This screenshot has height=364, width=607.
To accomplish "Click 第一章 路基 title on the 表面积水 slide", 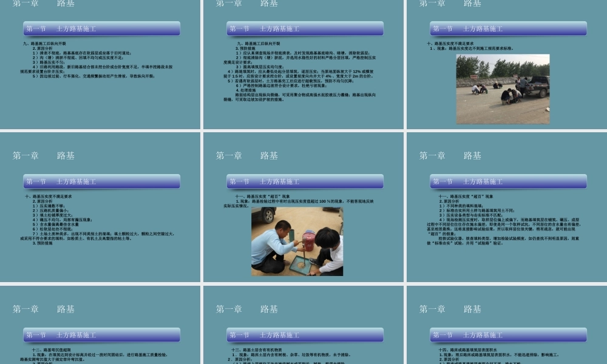I will click(x=450, y=309).
